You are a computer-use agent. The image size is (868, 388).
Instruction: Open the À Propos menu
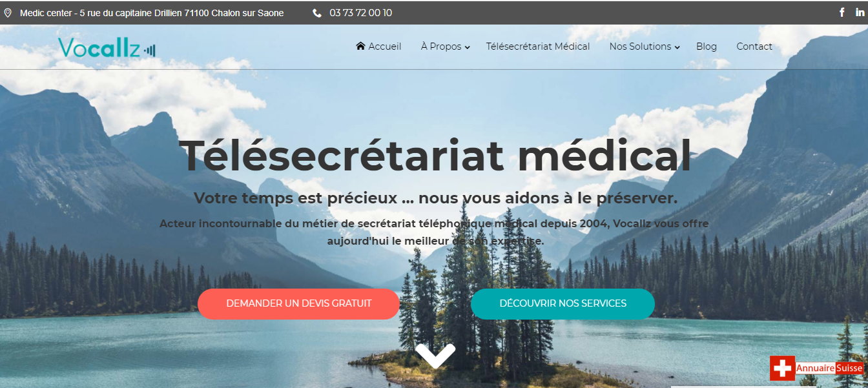pos(441,46)
